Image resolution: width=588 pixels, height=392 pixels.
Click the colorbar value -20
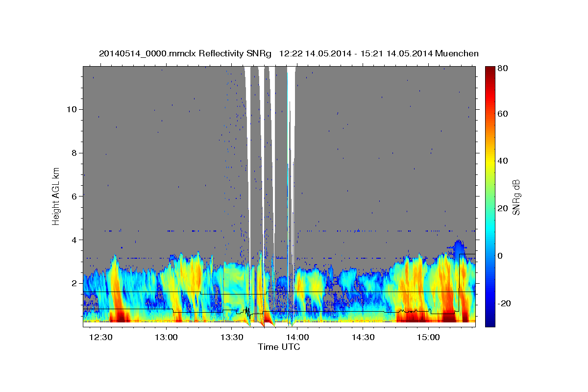pyautogui.click(x=504, y=303)
